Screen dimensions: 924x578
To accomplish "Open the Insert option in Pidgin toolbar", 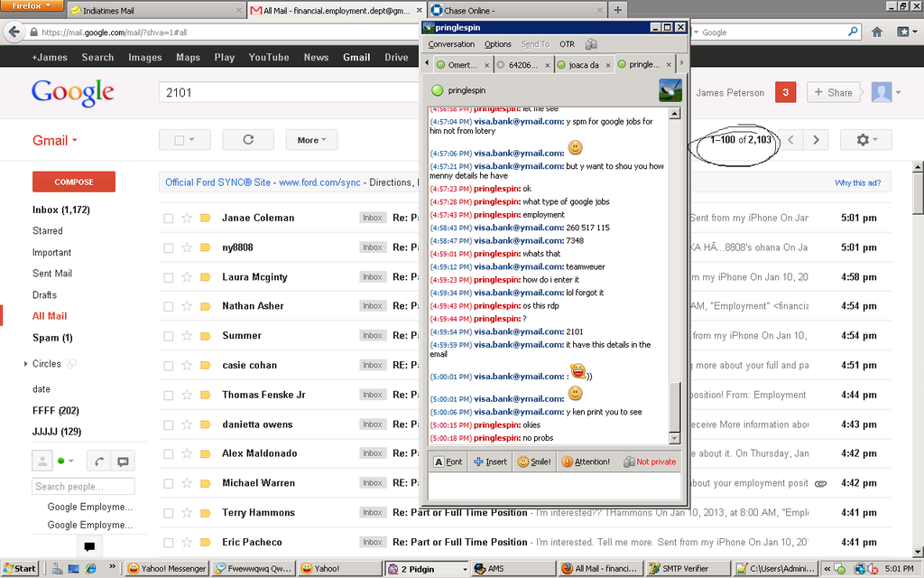I will click(x=490, y=461).
